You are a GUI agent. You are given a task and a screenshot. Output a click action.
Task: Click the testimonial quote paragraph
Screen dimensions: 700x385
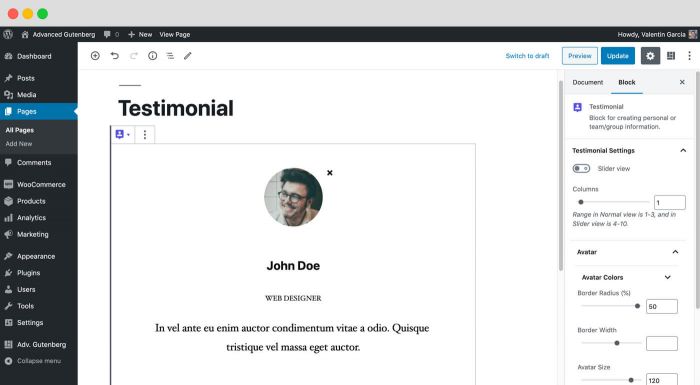292,337
